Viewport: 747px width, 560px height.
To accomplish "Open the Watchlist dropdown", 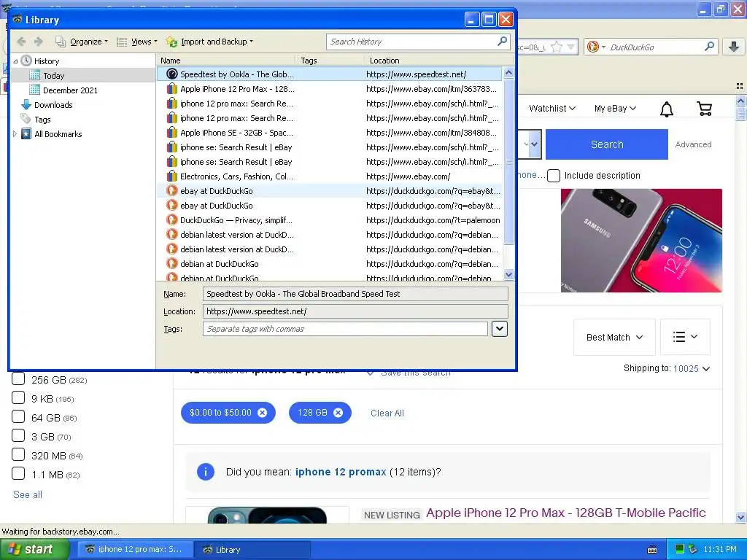I will (x=552, y=109).
